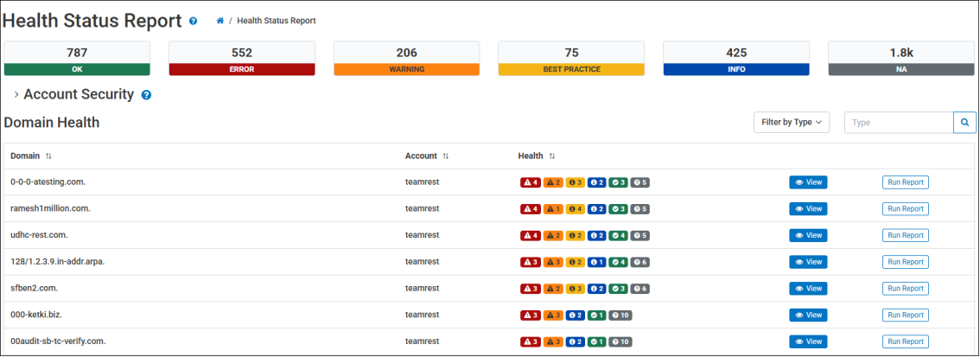View health details for 0-0-0-atesting.com
980x357 pixels.
point(807,182)
